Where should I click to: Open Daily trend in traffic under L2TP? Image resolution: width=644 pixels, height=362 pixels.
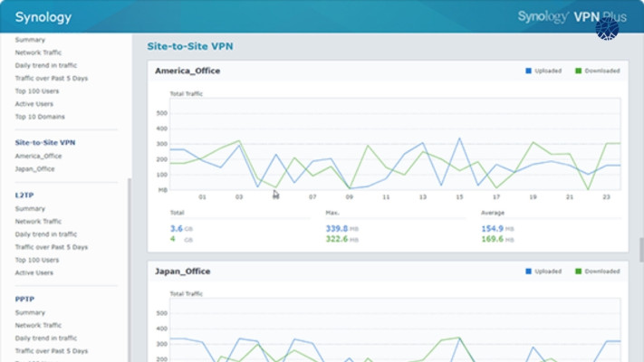pyautogui.click(x=46, y=234)
